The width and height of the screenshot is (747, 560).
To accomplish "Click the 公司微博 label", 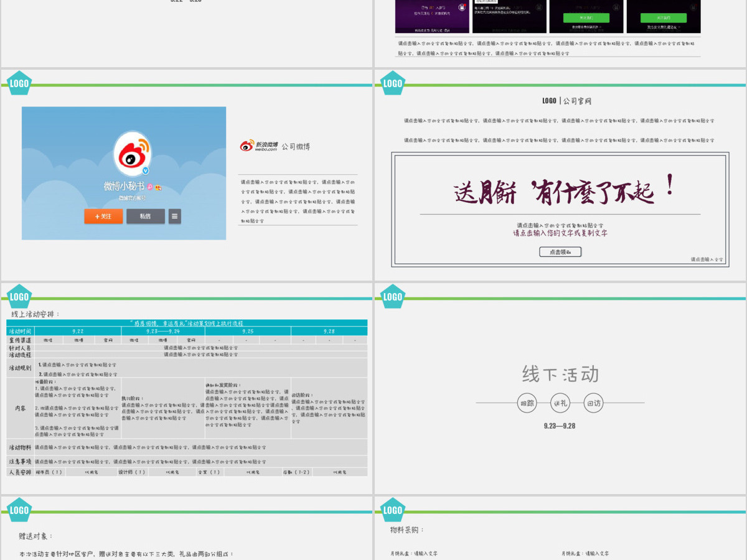I will pos(296,147).
